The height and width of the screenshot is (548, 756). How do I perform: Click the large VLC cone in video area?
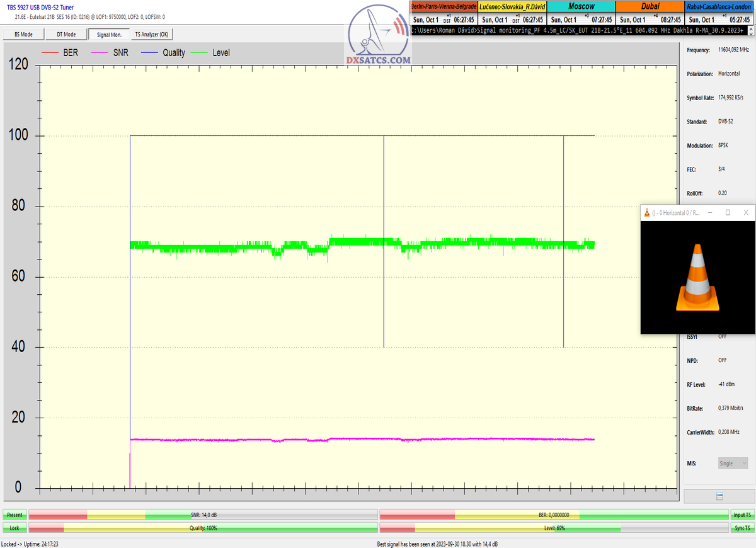click(697, 277)
